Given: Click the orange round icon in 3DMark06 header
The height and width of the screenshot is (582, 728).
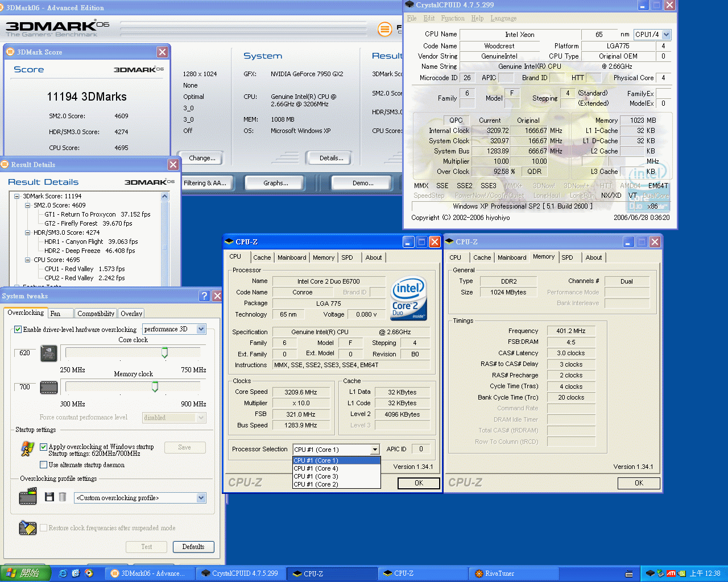Looking at the screenshot, I should [385, 28].
